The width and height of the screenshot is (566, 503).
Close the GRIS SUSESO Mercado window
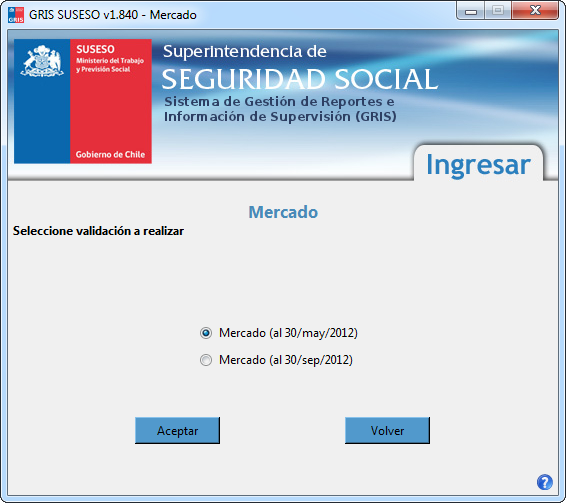(x=535, y=10)
